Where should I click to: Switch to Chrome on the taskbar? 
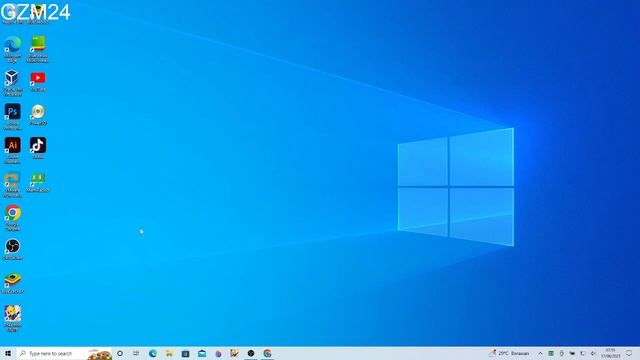pyautogui.click(x=267, y=353)
